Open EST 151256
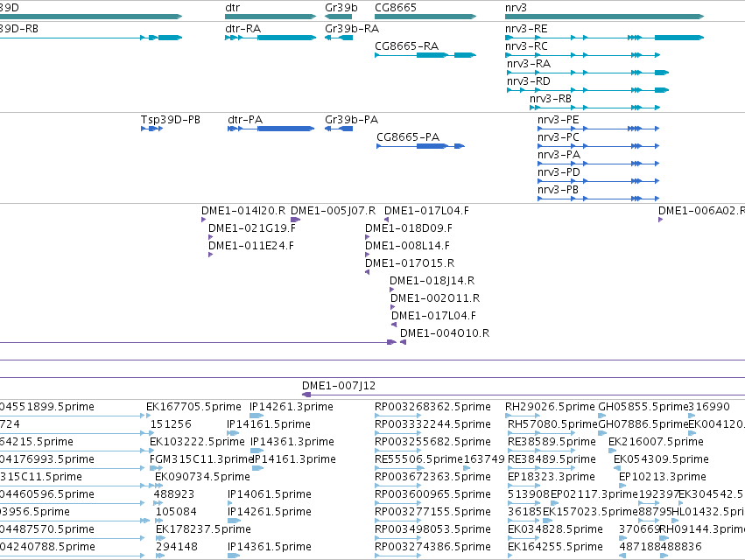745x560 pixels. point(151,434)
